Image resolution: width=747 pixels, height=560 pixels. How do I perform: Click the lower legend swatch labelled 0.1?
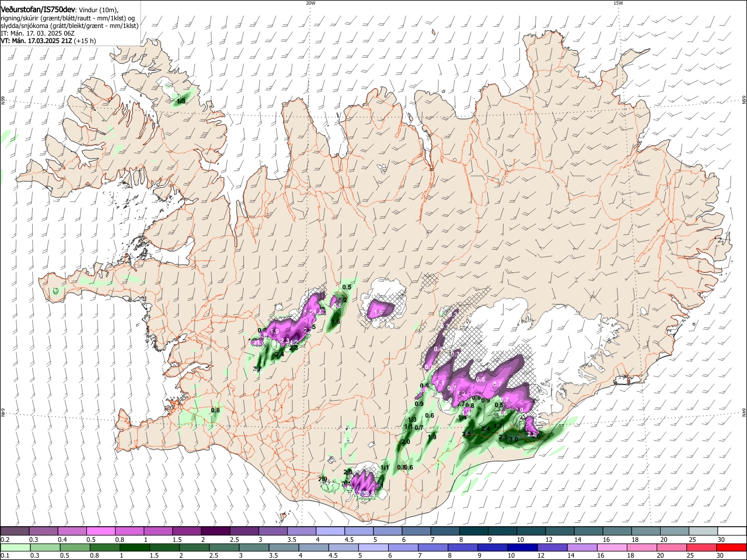(15, 547)
